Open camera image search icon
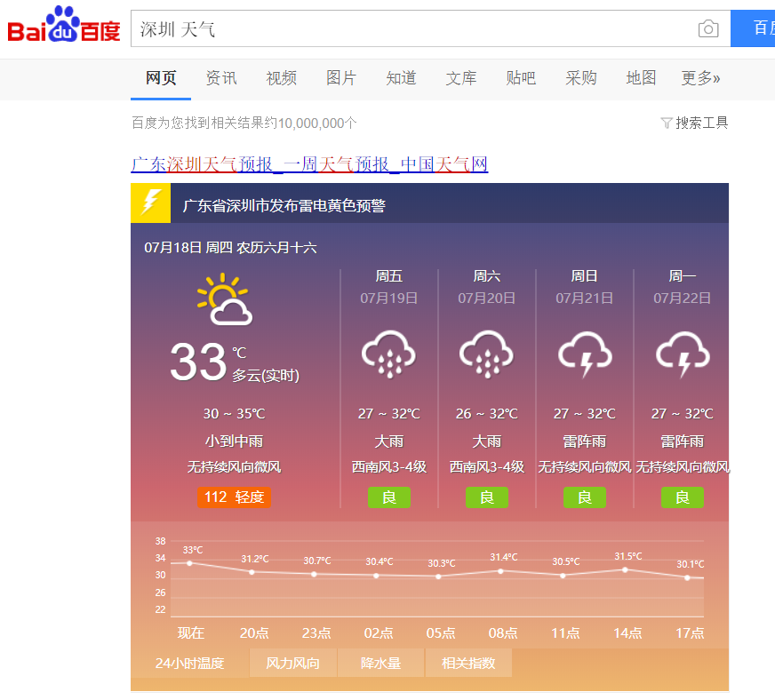 (708, 28)
